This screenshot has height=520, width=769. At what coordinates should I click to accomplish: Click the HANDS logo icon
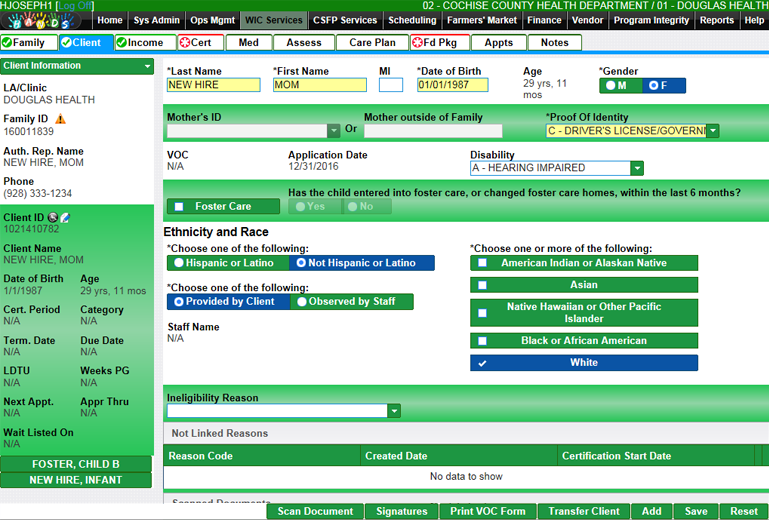coord(46,20)
